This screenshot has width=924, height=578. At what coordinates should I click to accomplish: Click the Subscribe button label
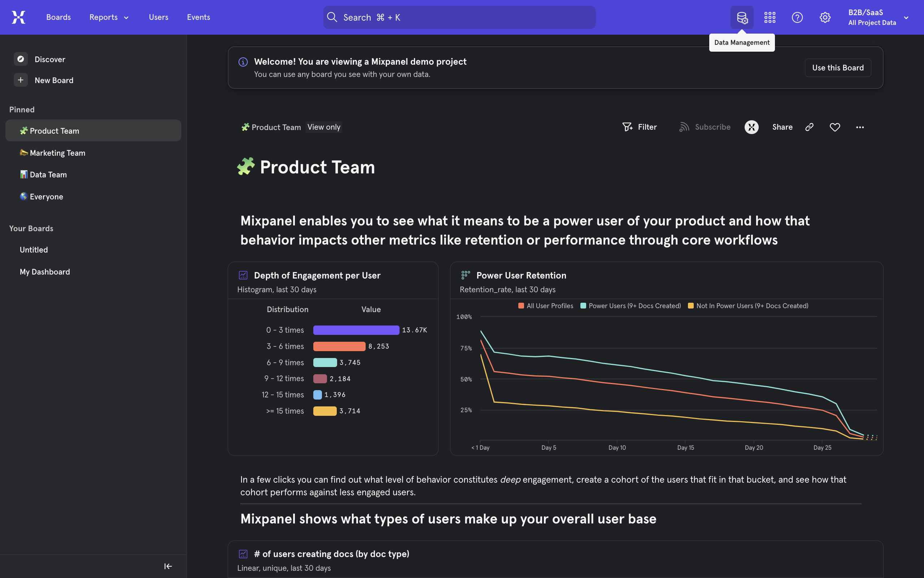pos(712,127)
